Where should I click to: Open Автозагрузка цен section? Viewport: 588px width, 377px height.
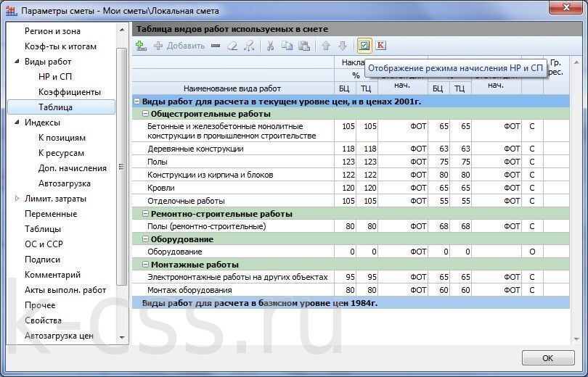click(59, 336)
